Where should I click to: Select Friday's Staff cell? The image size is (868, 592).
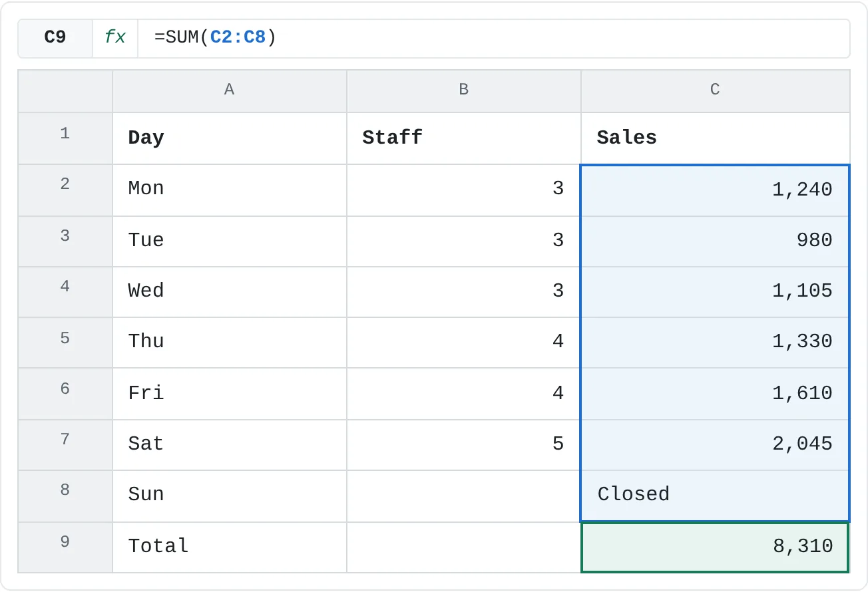(x=464, y=394)
